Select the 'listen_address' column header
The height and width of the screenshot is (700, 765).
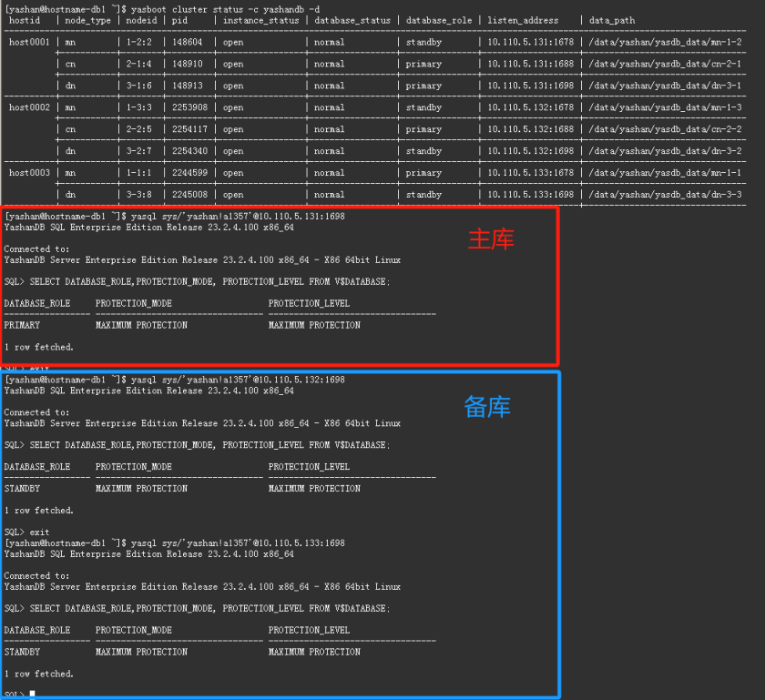523,21
